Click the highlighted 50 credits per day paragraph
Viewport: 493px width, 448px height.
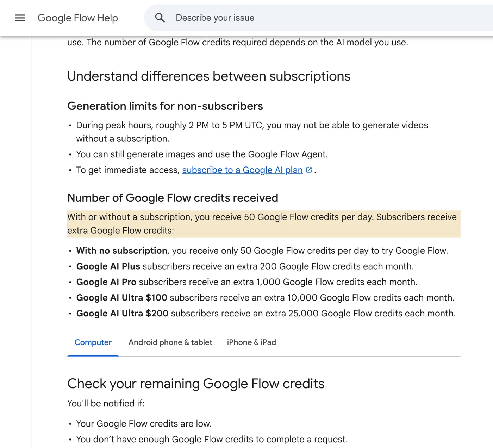264,224
